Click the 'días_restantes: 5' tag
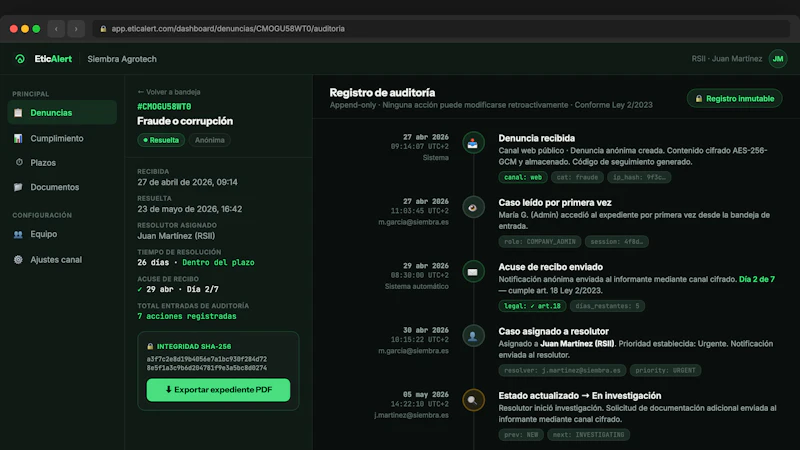Image resolution: width=800 pixels, height=450 pixels. 607,306
